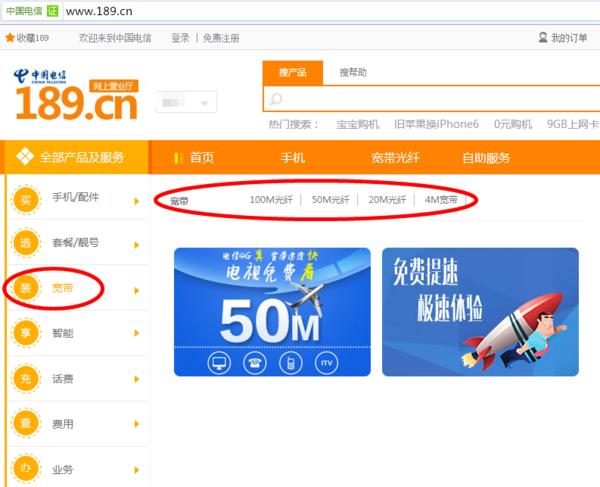The image size is (600, 487).
Task: Click the 选 circle icon for 套餐/靓号
Action: pyautogui.click(x=26, y=242)
